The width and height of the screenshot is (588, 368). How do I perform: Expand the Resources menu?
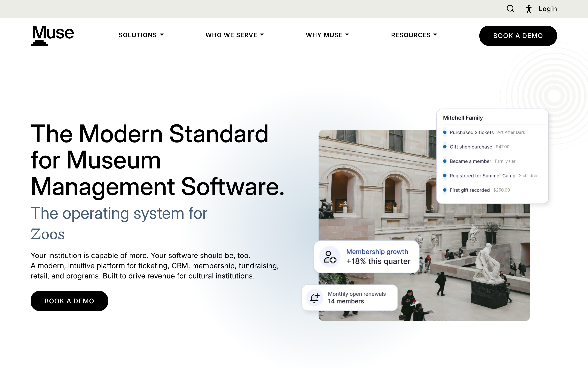[414, 35]
